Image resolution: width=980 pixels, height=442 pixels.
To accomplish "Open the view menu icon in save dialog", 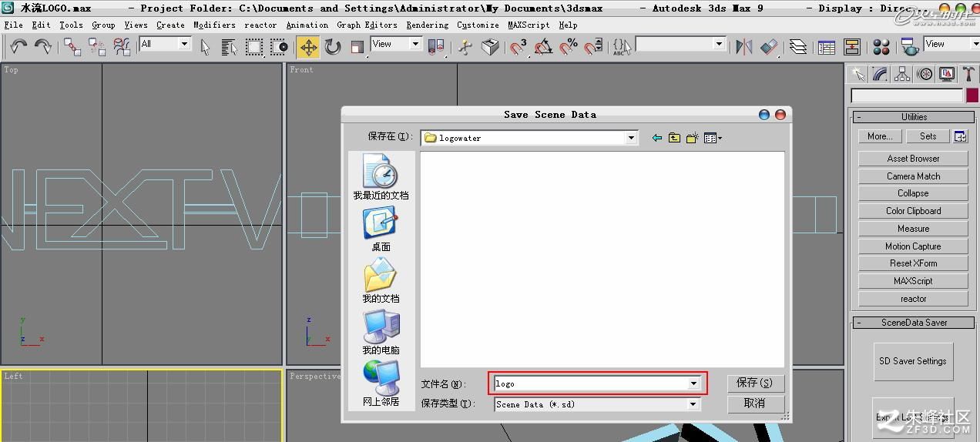I will click(713, 138).
